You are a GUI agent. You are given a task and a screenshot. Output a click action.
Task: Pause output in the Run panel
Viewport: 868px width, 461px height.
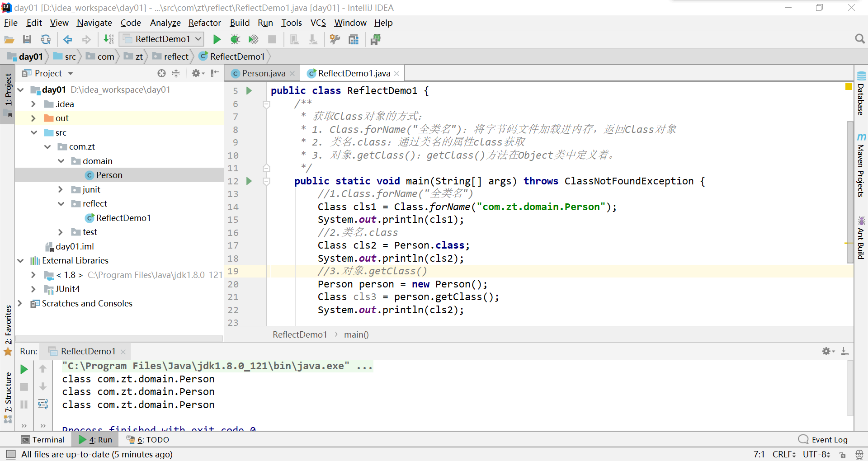(24, 404)
